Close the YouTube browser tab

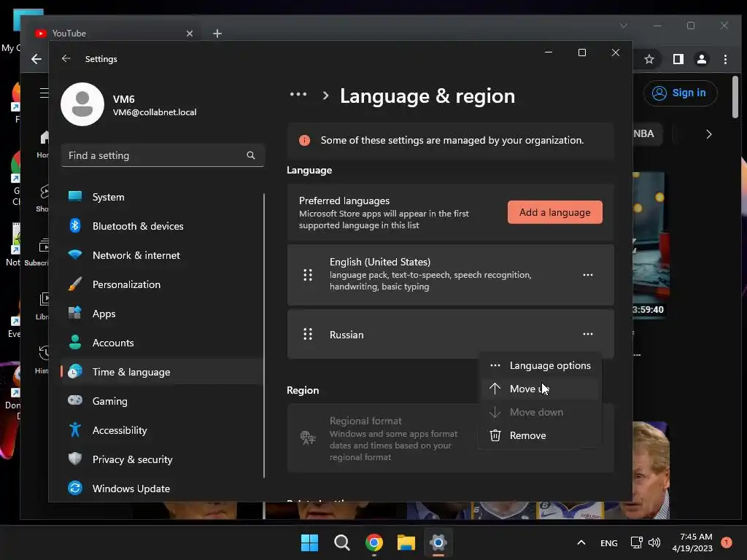tap(190, 34)
